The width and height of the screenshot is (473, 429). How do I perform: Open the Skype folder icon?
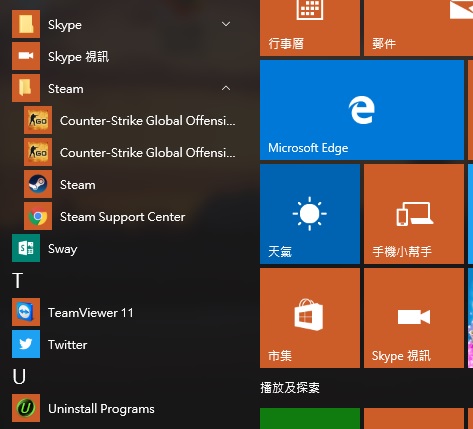pos(26,24)
